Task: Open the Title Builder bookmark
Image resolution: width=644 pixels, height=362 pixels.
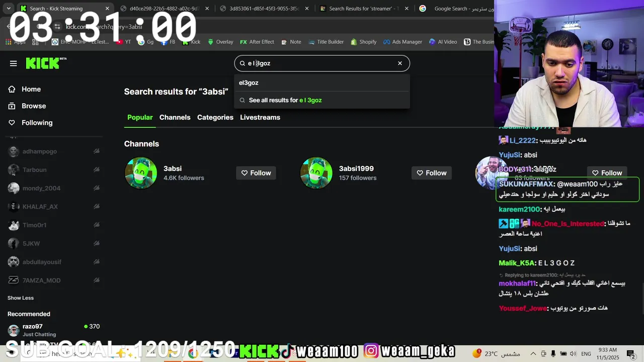Action: (x=326, y=42)
